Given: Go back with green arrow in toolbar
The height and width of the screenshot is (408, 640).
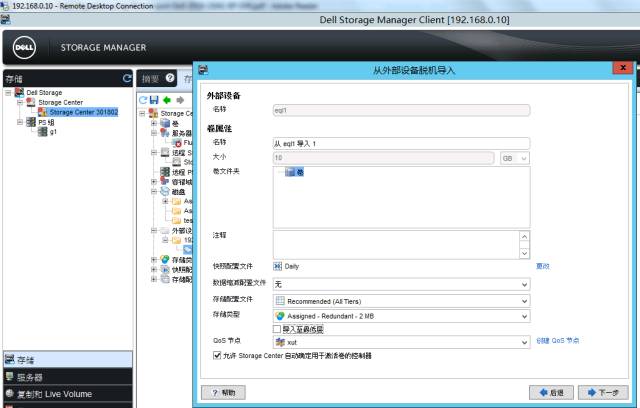Looking at the screenshot, I should (167, 100).
